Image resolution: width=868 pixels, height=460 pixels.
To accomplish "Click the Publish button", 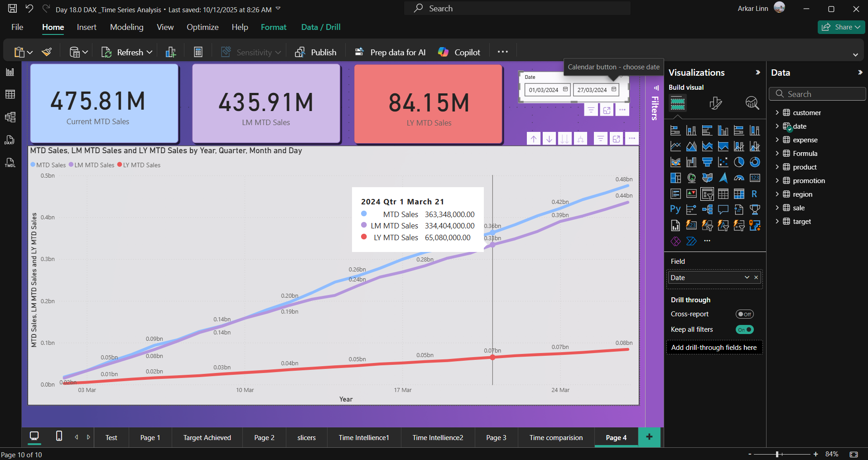I will pos(316,53).
